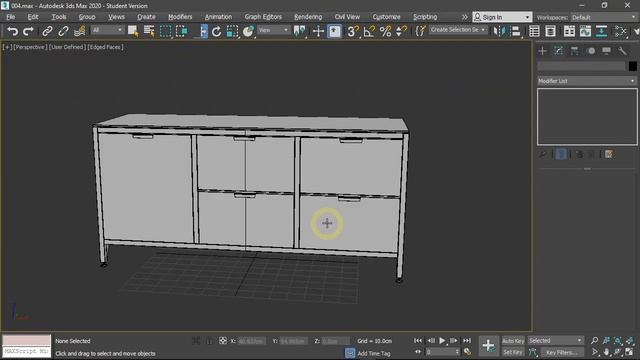The width and height of the screenshot is (640, 360).
Task: Click the black object color swatch
Action: click(633, 66)
